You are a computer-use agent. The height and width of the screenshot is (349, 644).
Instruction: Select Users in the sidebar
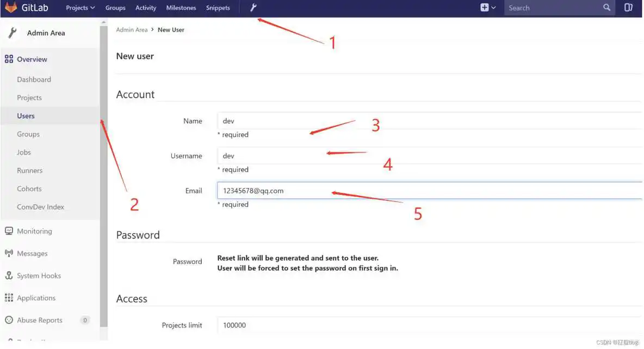[26, 116]
